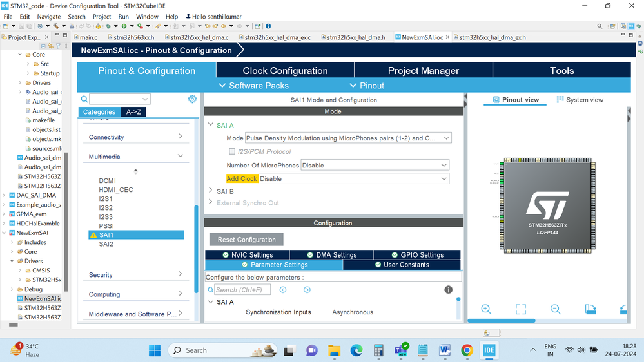Open the Navigate menu
Screen dimensions: 644x362
click(x=49, y=16)
